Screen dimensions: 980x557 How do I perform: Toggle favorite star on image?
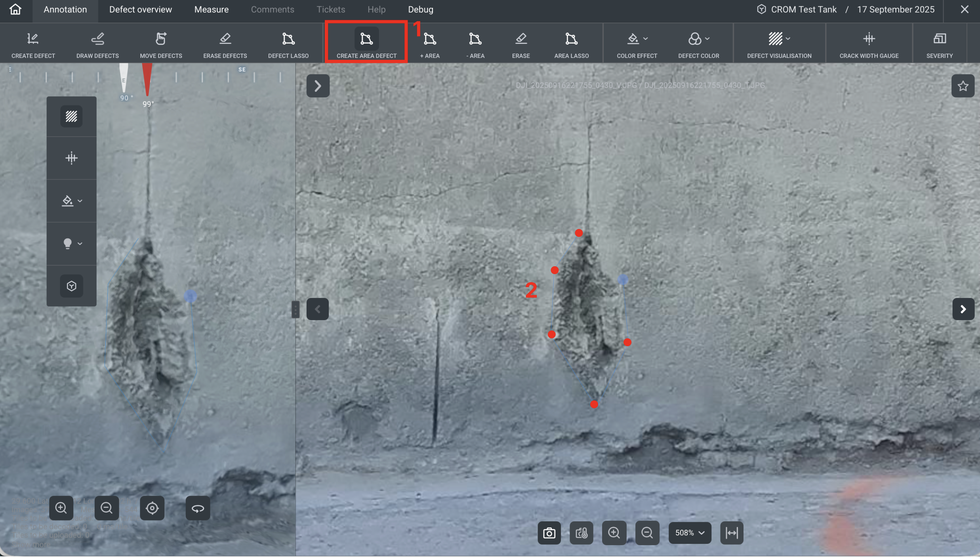pos(963,86)
